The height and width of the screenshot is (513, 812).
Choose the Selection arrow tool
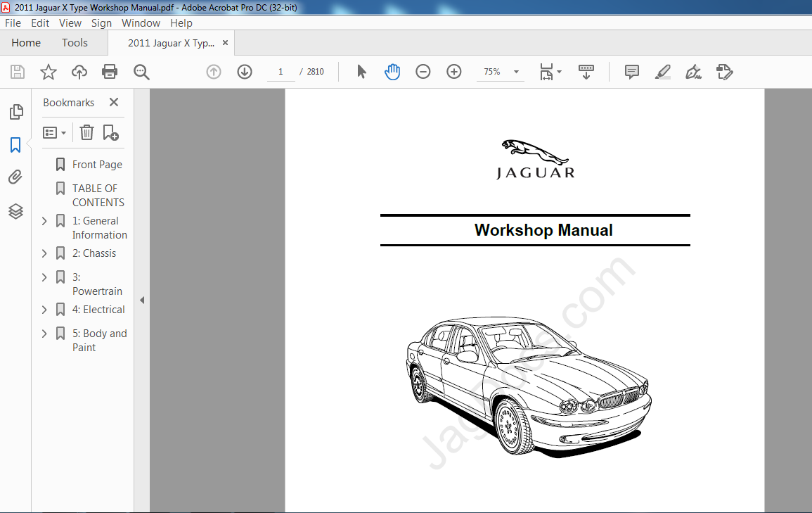coord(361,72)
